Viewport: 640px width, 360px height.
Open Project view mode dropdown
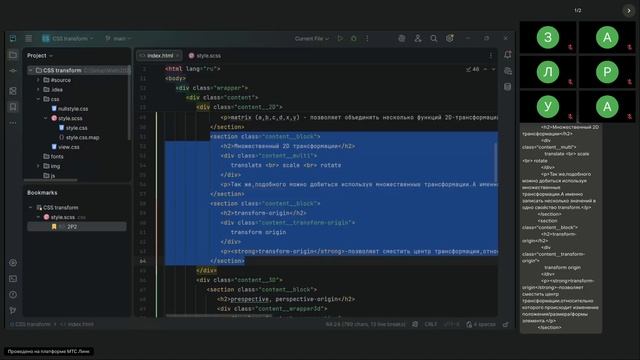(40, 56)
